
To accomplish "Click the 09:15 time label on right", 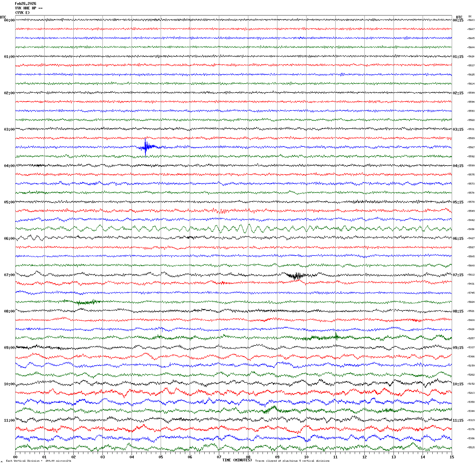I will pos(458,348).
